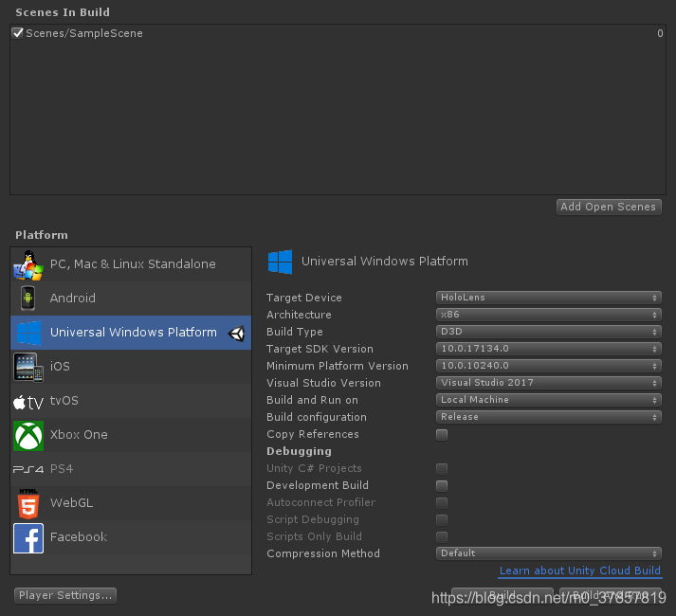Viewport: 676px width, 616px height.
Task: Click the Build and Run on label
Action: tap(312, 400)
